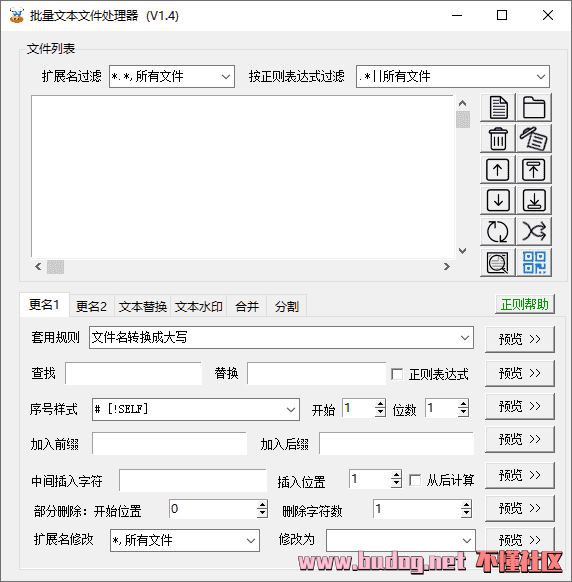The image size is (572, 582).
Task: Tick the 从后计算 checkbox
Action: click(415, 480)
